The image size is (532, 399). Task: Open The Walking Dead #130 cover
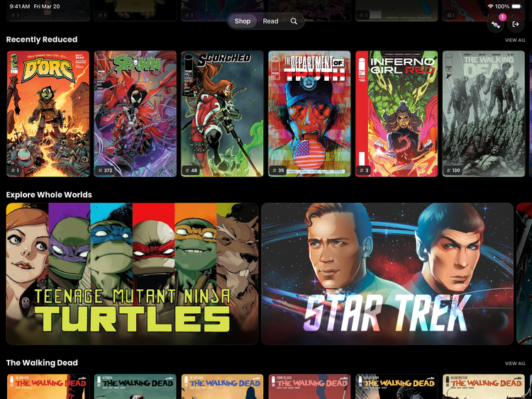tap(484, 113)
